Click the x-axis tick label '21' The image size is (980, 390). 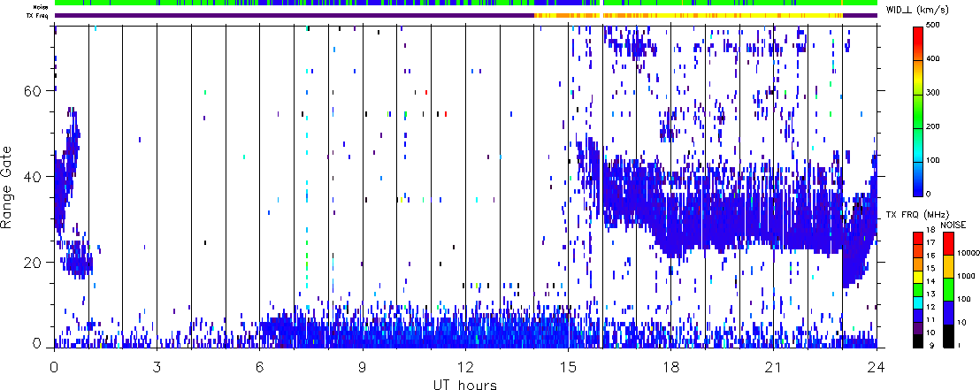(x=774, y=367)
